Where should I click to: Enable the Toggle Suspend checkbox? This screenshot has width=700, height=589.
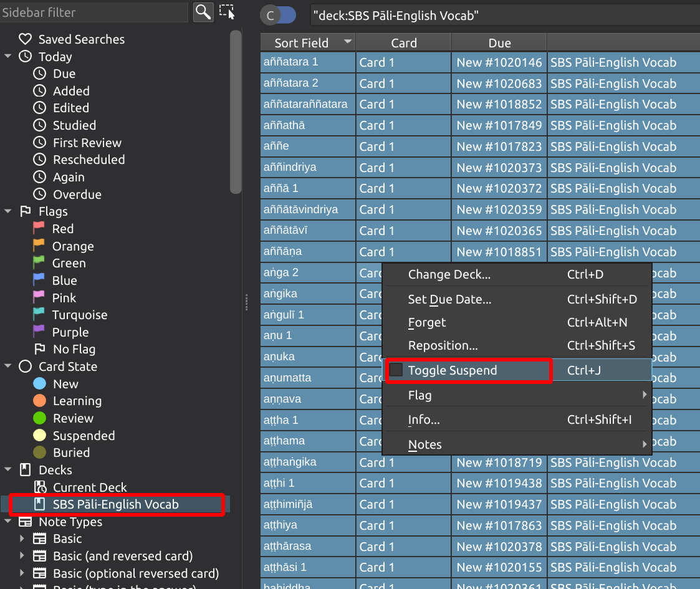pos(396,370)
